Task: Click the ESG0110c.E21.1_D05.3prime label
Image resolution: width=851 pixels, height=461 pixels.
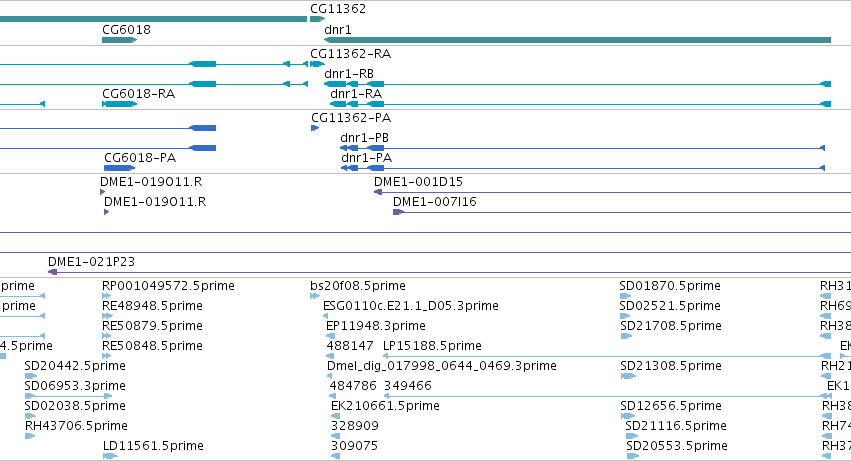Action: click(410, 306)
